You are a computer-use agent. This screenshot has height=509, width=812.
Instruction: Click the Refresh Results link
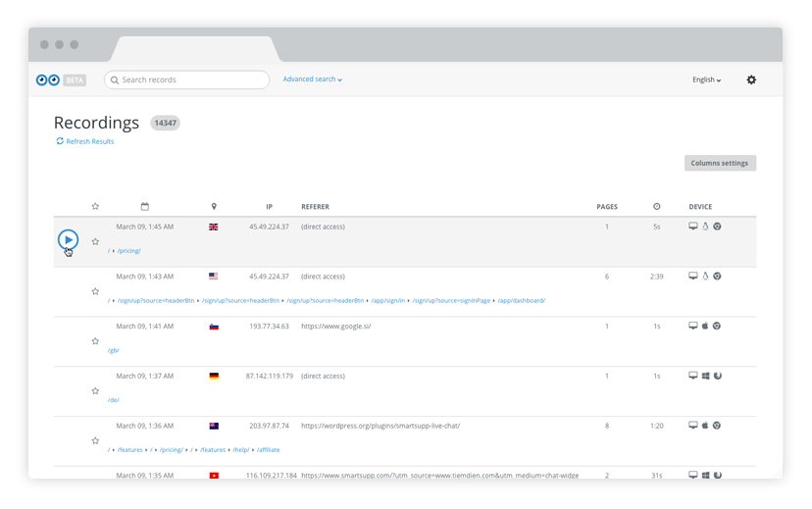pyautogui.click(x=85, y=141)
